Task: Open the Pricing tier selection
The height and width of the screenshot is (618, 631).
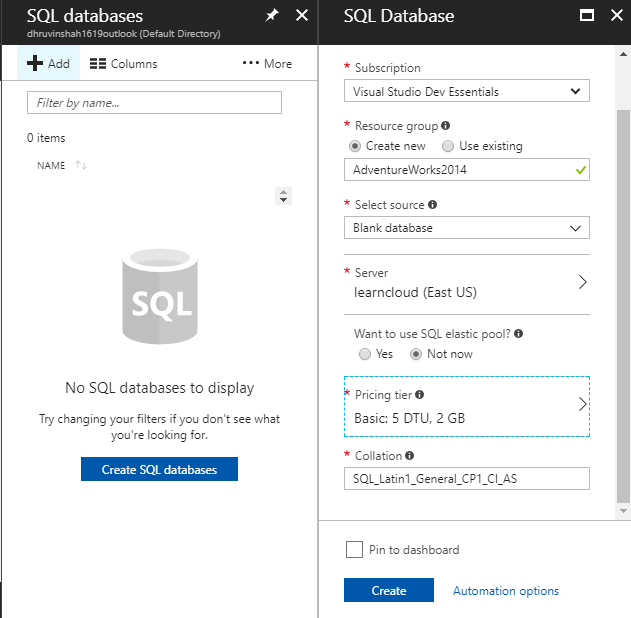Action: 466,407
